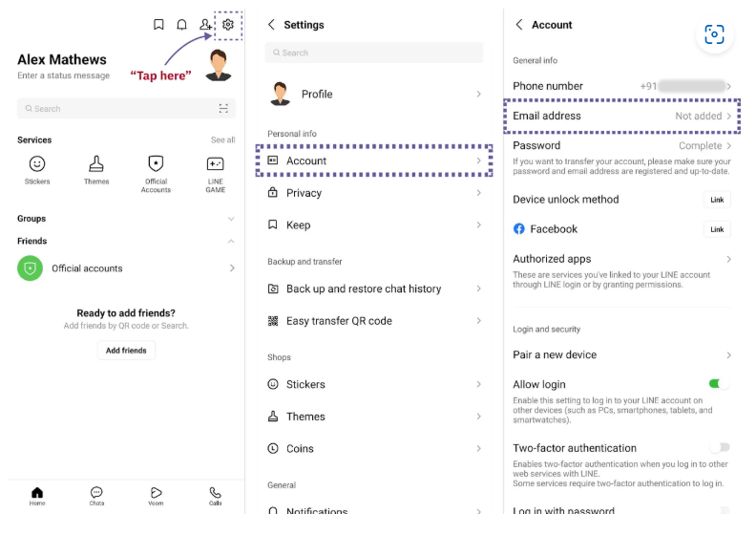Open the LINE GAME service icon

coord(216,164)
